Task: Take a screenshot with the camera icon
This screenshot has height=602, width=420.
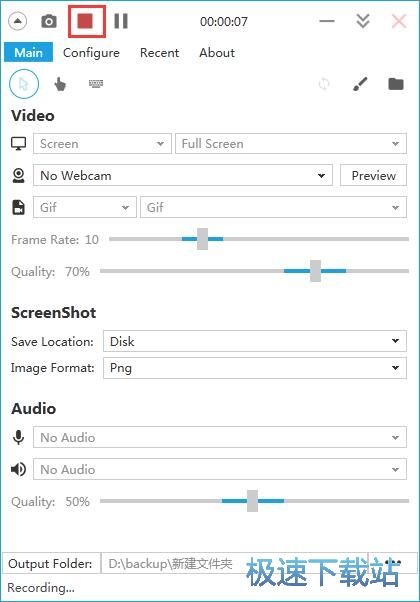Action: tap(49, 22)
